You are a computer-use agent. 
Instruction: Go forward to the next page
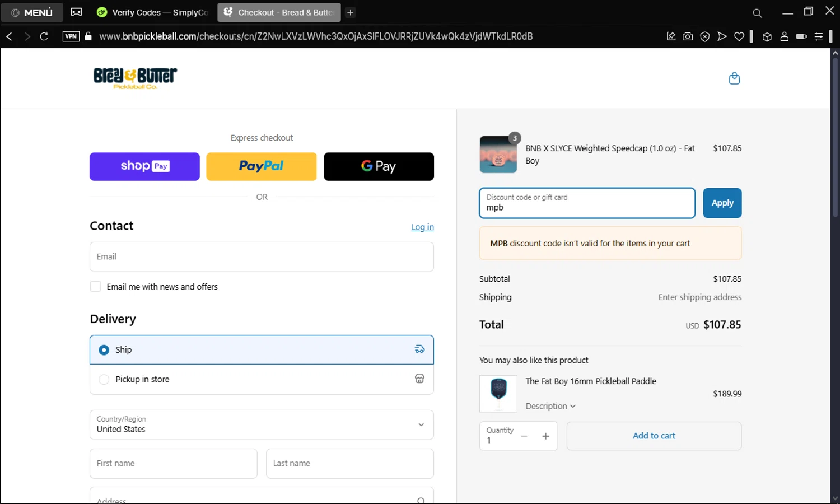coord(26,36)
